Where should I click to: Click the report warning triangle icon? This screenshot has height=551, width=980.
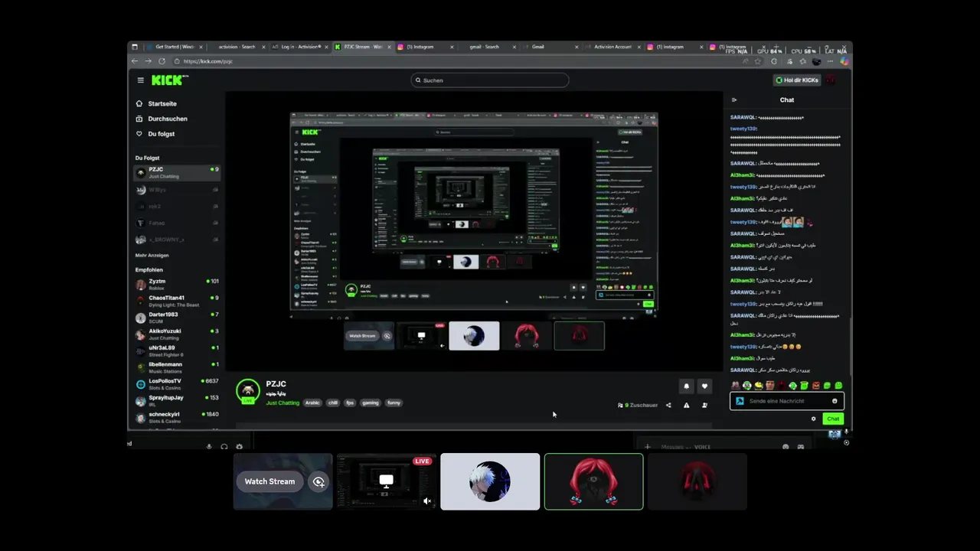tap(686, 406)
